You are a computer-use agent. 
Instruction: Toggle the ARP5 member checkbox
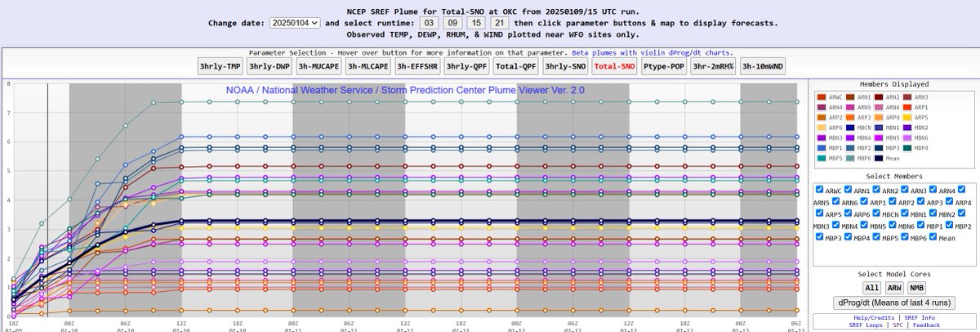[820, 214]
